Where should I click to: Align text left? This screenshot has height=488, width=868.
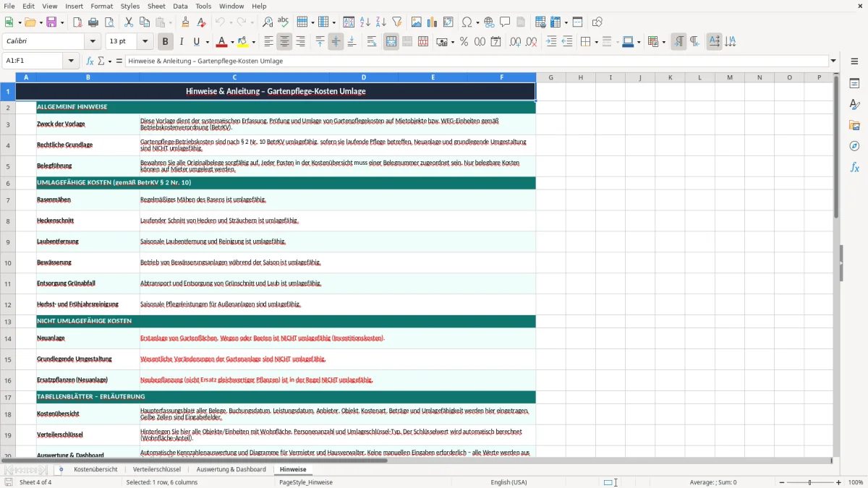[x=268, y=42]
